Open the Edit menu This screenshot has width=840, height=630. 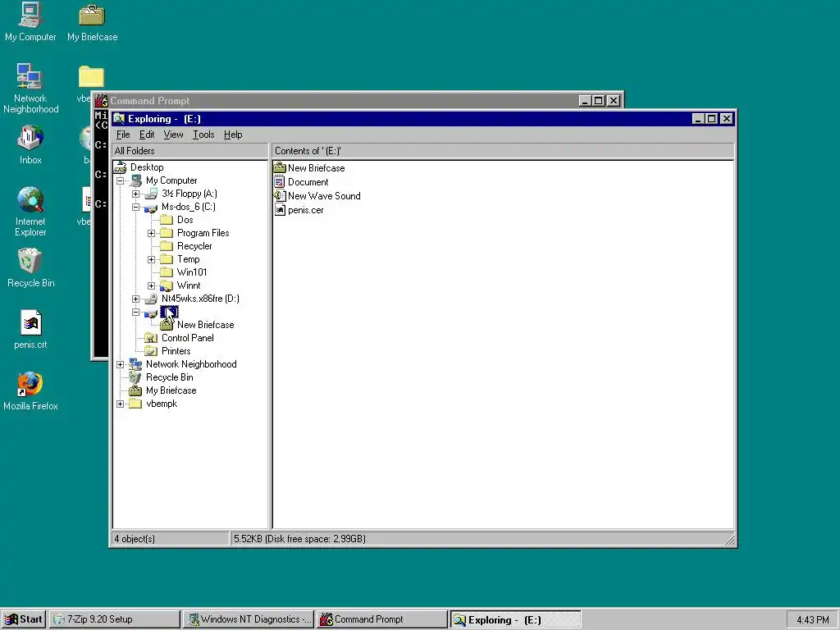point(147,135)
